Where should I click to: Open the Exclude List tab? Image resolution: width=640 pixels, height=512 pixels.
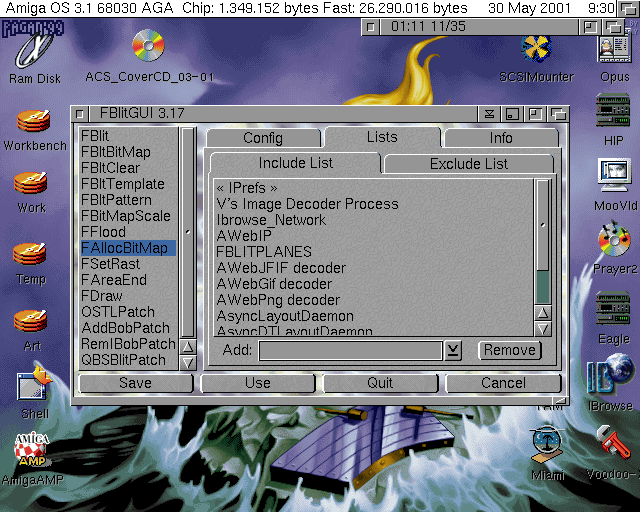point(469,164)
